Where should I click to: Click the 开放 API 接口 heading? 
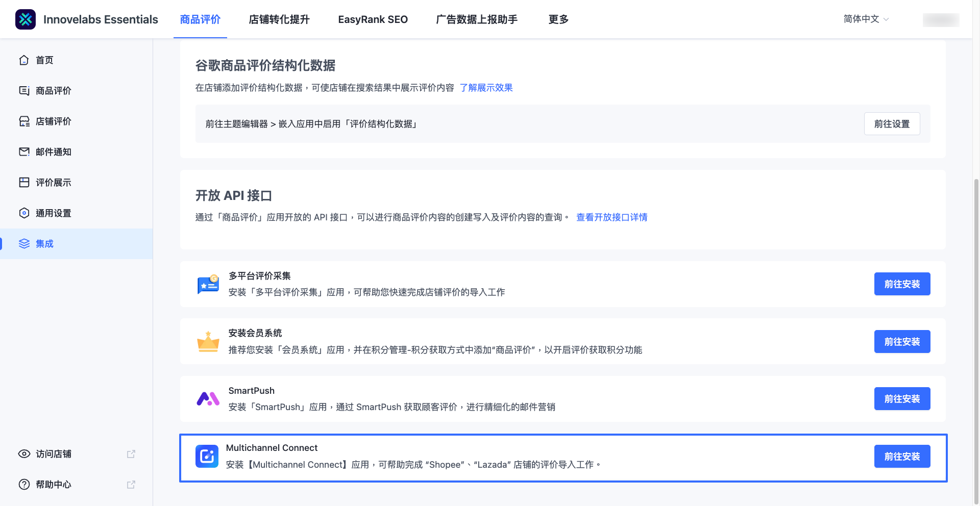click(x=233, y=195)
